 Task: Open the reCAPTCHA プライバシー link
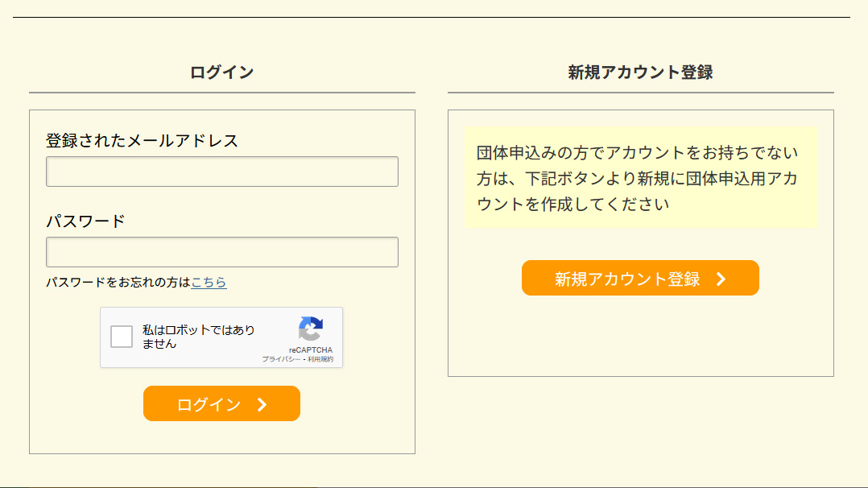coord(281,359)
